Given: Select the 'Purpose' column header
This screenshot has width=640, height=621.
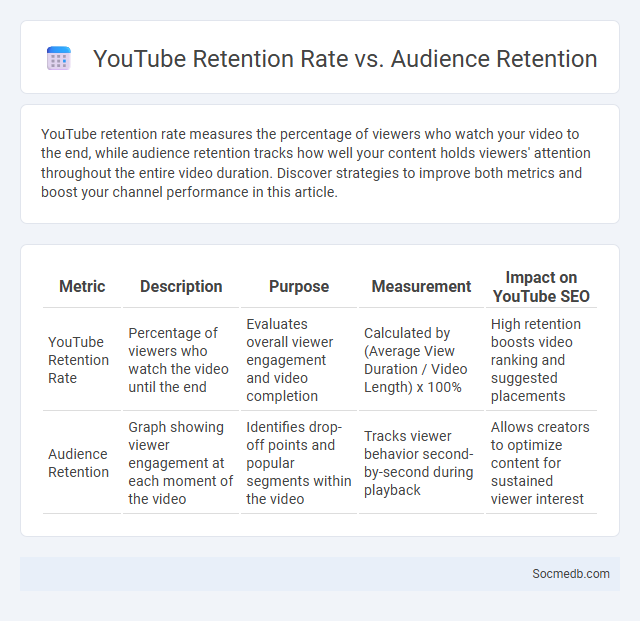Looking at the screenshot, I should [x=299, y=287].
